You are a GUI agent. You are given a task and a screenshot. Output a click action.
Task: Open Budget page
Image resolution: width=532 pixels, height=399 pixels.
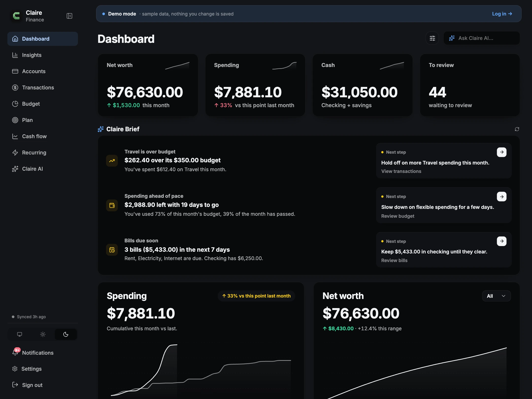[x=43, y=104]
